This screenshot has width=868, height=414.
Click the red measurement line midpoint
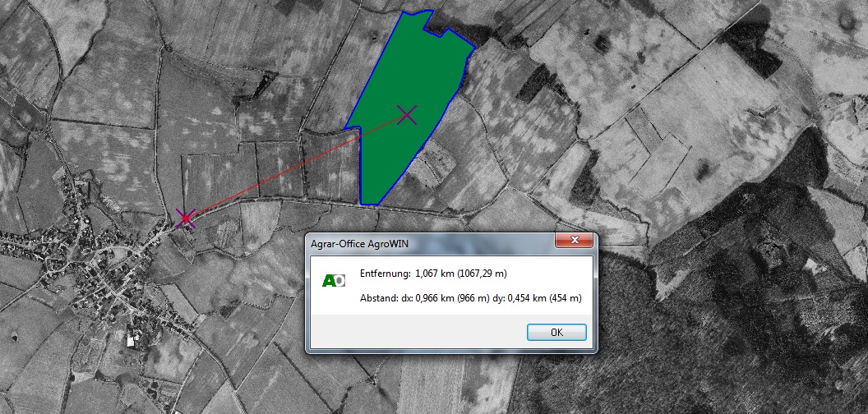[296, 166]
